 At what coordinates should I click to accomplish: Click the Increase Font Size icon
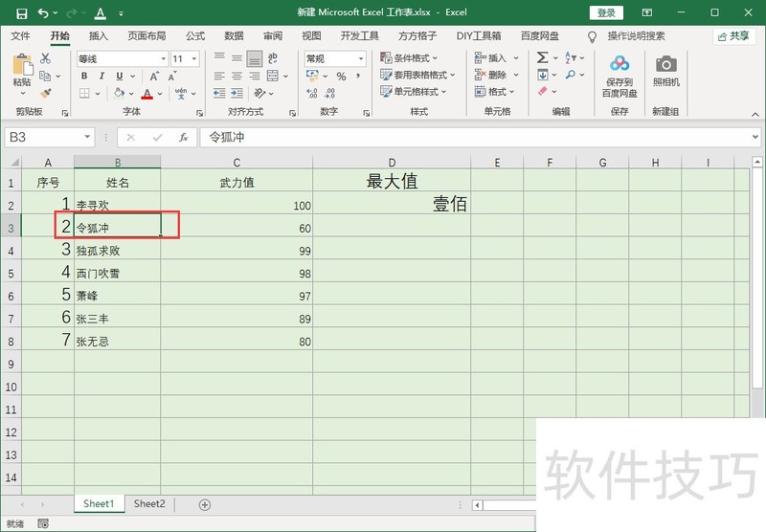(x=154, y=77)
